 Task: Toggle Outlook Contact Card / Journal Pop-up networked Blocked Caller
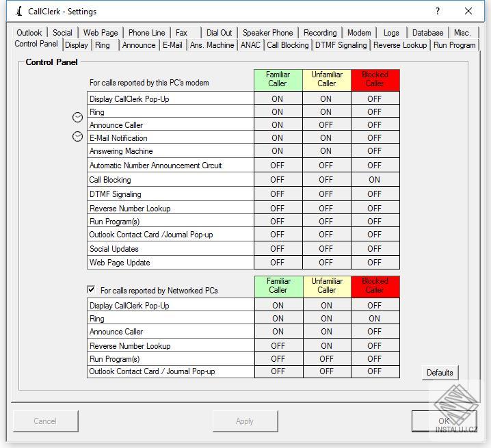point(375,371)
